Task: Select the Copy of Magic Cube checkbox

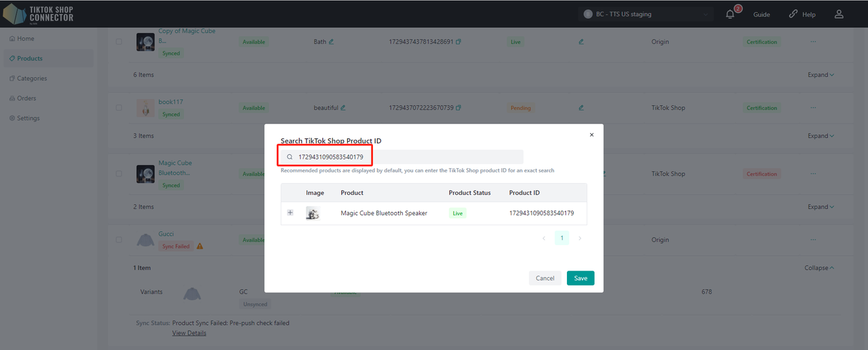Action: point(119,42)
